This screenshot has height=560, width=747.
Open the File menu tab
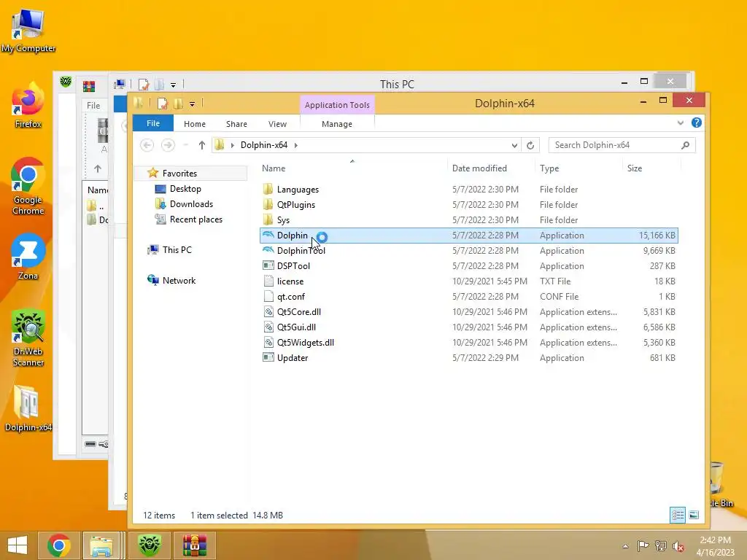point(153,123)
